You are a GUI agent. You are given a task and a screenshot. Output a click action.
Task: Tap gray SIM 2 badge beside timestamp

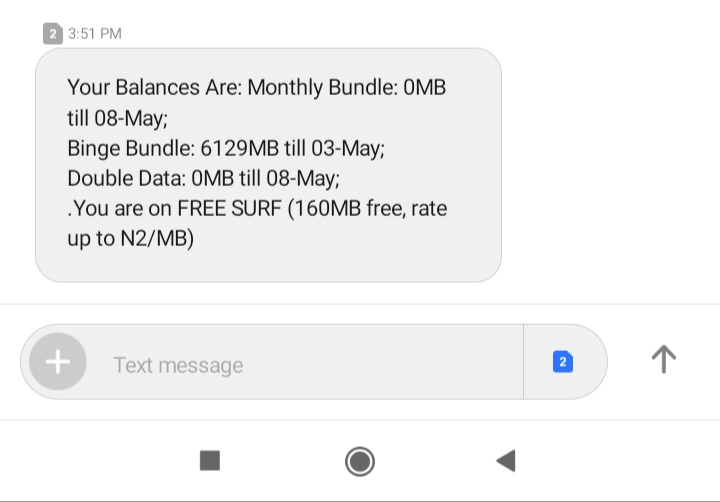[53, 34]
